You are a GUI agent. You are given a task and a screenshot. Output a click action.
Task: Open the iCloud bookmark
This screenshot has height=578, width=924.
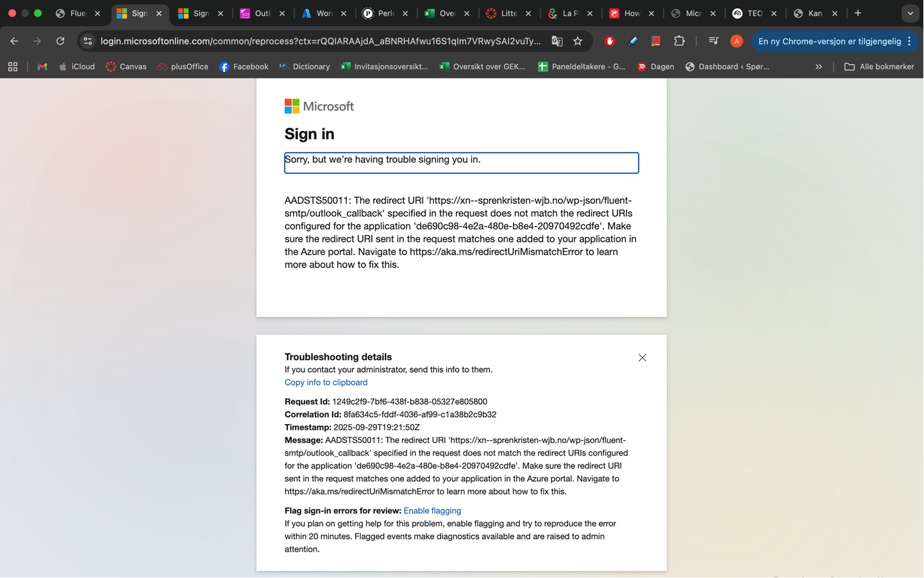tap(76, 67)
